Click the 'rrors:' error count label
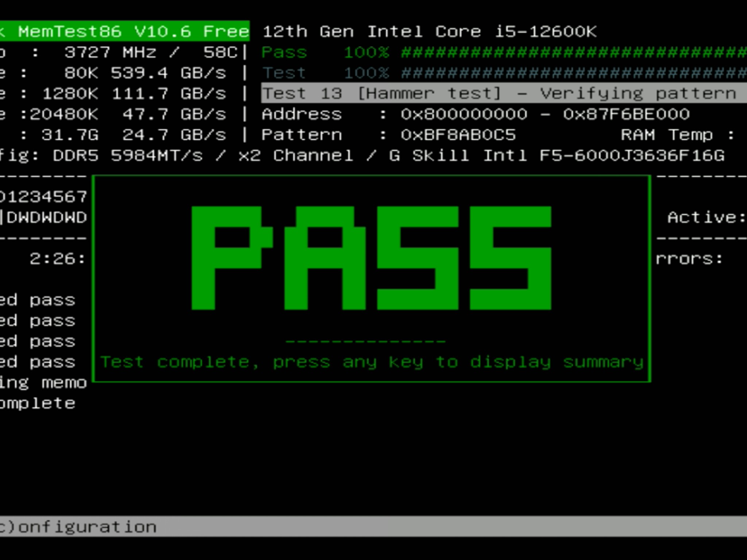This screenshot has height=560, width=747. click(x=689, y=259)
